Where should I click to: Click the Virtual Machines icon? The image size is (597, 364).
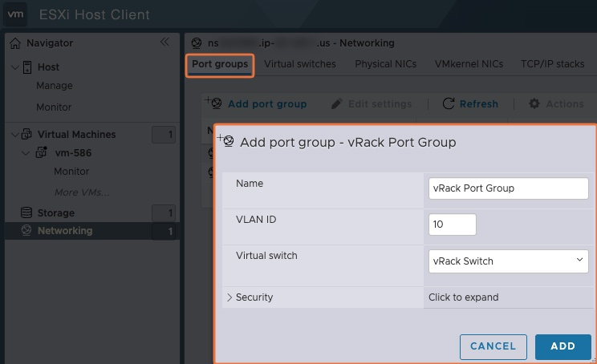26,134
